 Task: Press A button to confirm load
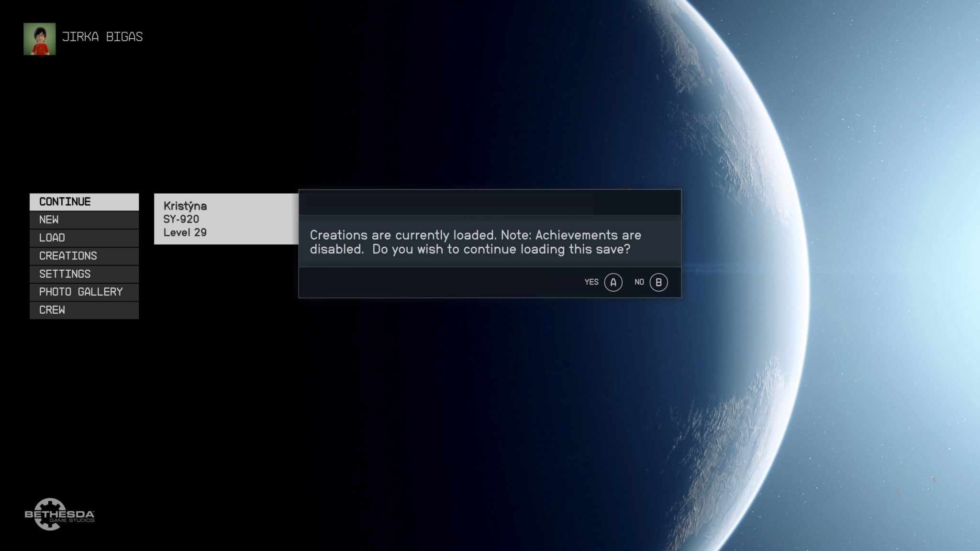612,282
